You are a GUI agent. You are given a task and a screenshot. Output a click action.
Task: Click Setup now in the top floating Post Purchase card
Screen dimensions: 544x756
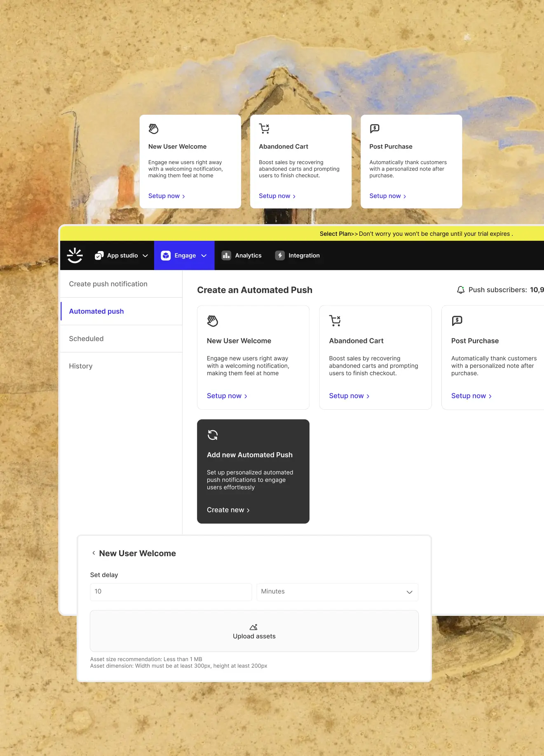coord(388,196)
